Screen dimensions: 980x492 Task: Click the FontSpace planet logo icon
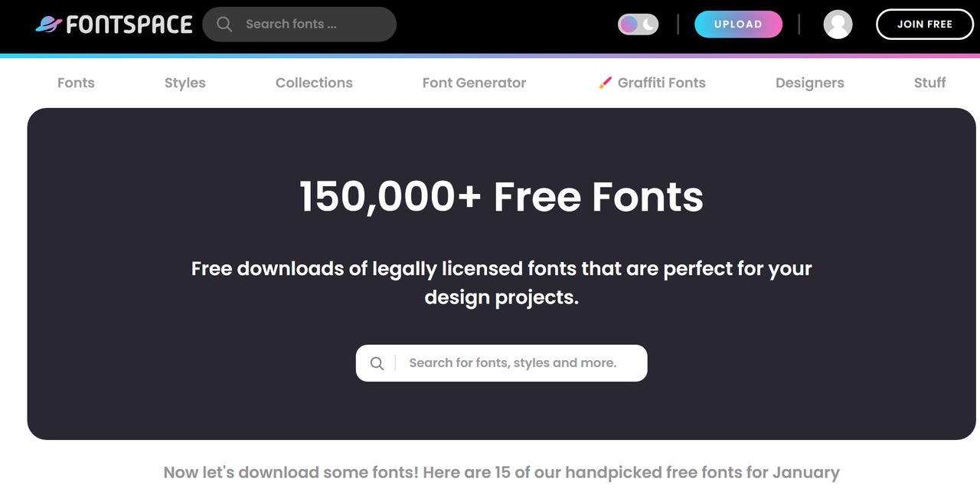48,25
